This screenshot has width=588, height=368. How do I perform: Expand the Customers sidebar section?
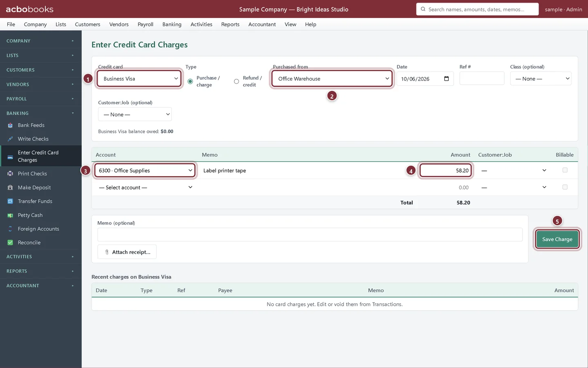(x=41, y=70)
